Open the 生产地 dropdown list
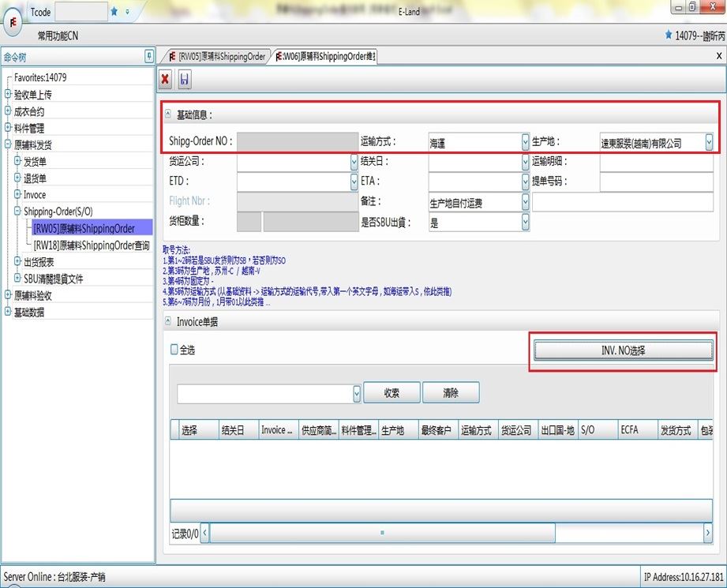727x588 pixels. coord(709,142)
